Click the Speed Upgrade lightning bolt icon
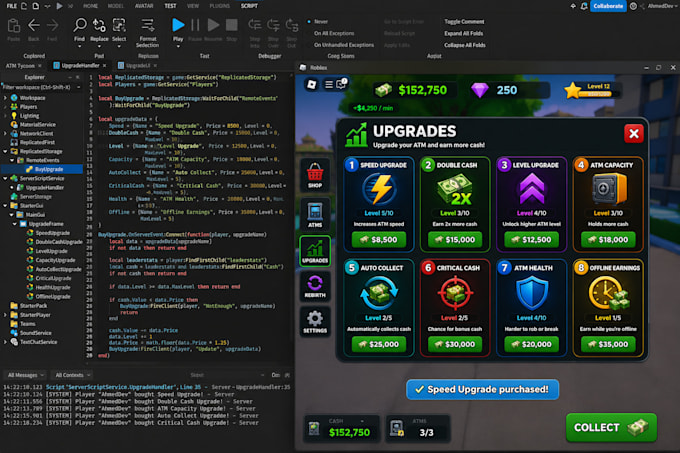The width and height of the screenshot is (680, 453). (x=379, y=189)
